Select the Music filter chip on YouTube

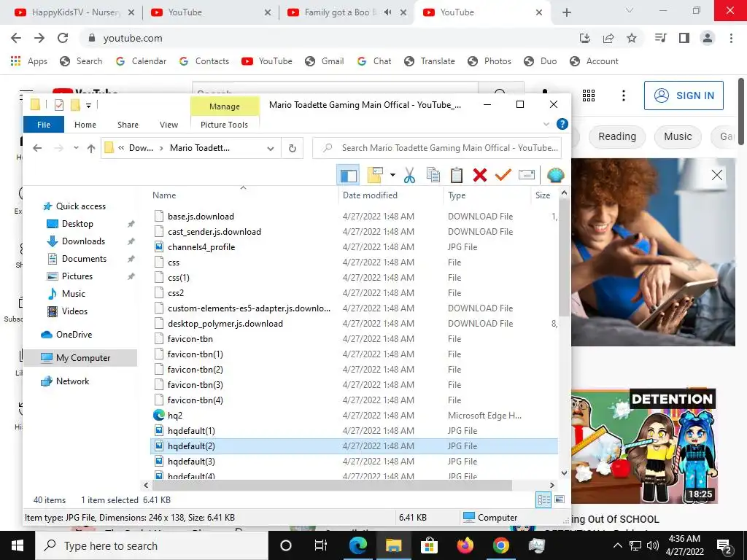click(x=678, y=136)
